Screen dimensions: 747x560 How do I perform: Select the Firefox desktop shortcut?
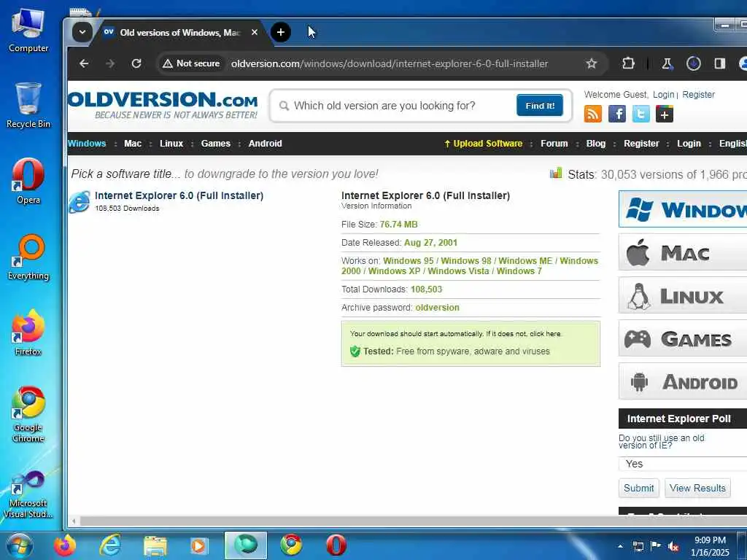pyautogui.click(x=28, y=332)
